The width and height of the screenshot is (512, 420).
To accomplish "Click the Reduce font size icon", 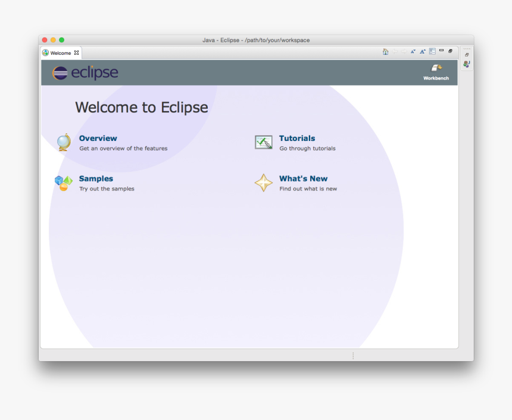I will click(413, 52).
